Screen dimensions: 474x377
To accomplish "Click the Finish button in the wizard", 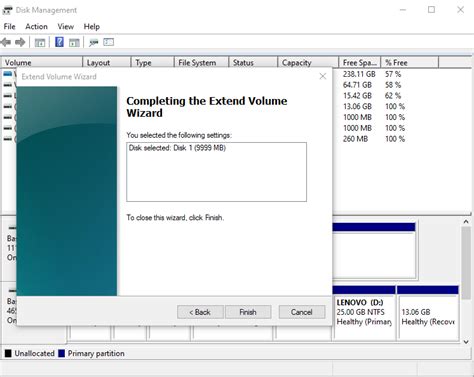I will [x=248, y=312].
